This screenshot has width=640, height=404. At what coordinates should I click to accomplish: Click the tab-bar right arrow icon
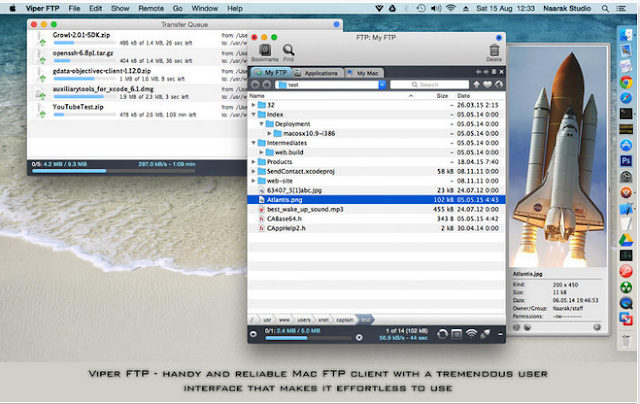486,72
